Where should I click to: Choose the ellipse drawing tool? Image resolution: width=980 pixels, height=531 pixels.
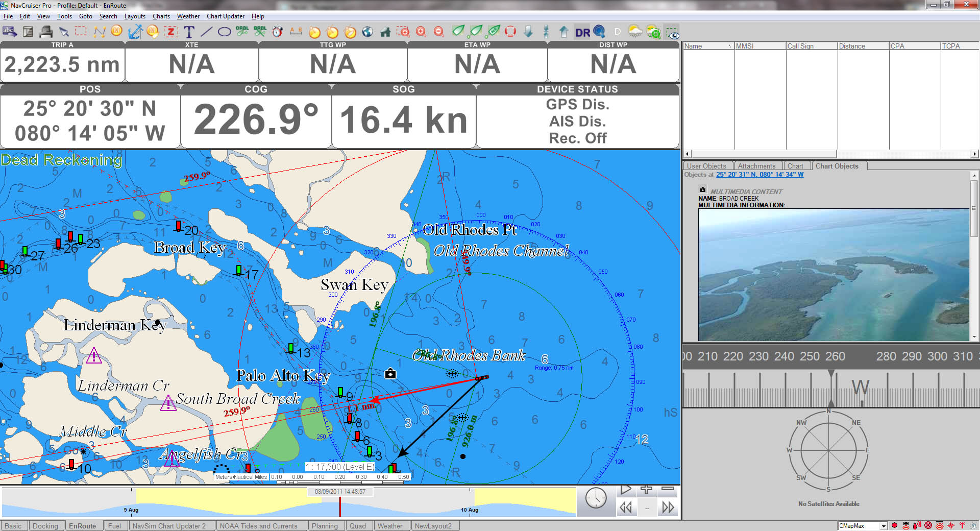pyautogui.click(x=224, y=32)
